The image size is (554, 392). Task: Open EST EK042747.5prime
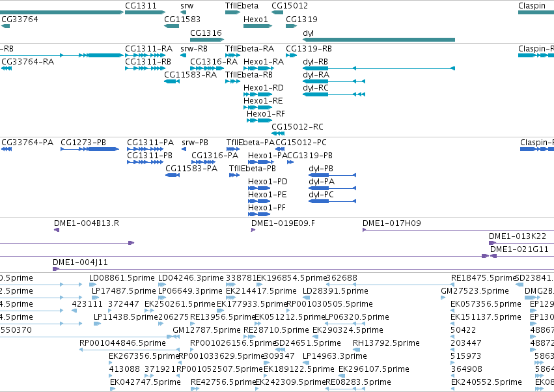click(x=146, y=382)
